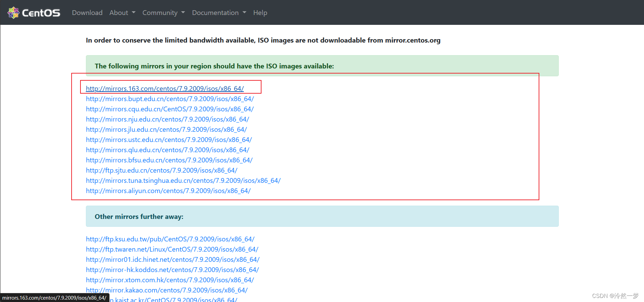Viewport: 644px width, 302px height.
Task: Open the mirrors.bfsu.edu.cn mirror link
Action: [169, 160]
